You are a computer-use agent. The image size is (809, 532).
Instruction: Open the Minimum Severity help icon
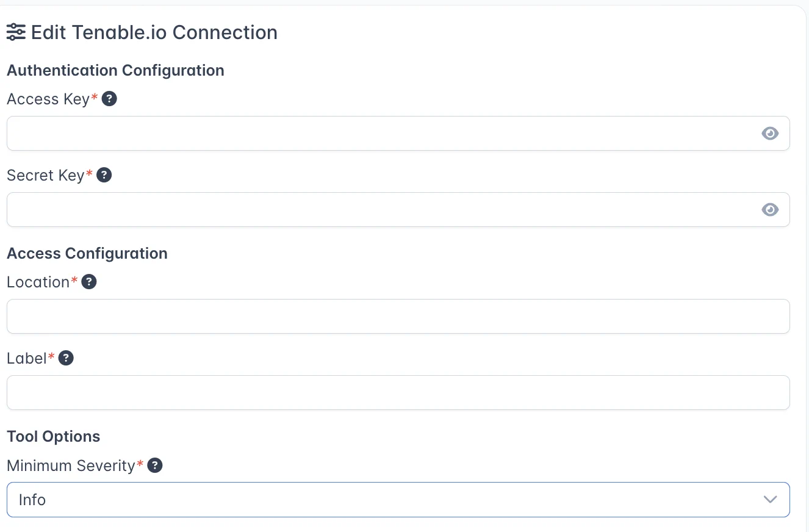coord(155,465)
